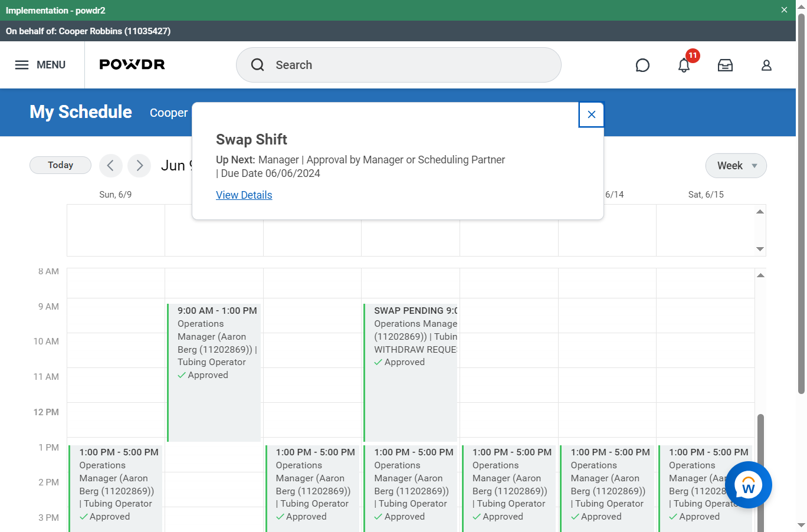Click WITHDRAW REQUEST text in swap block

(415, 349)
